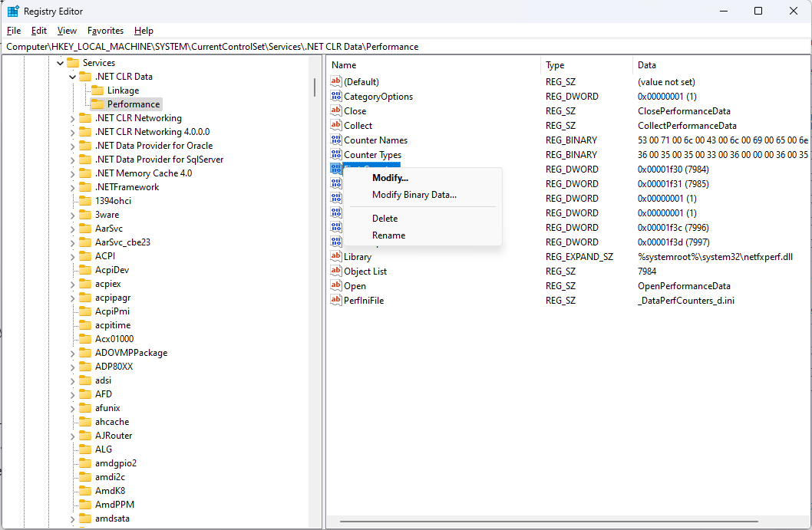The width and height of the screenshot is (812, 530).
Task: Click the (Default) string value icon
Action: (336, 81)
